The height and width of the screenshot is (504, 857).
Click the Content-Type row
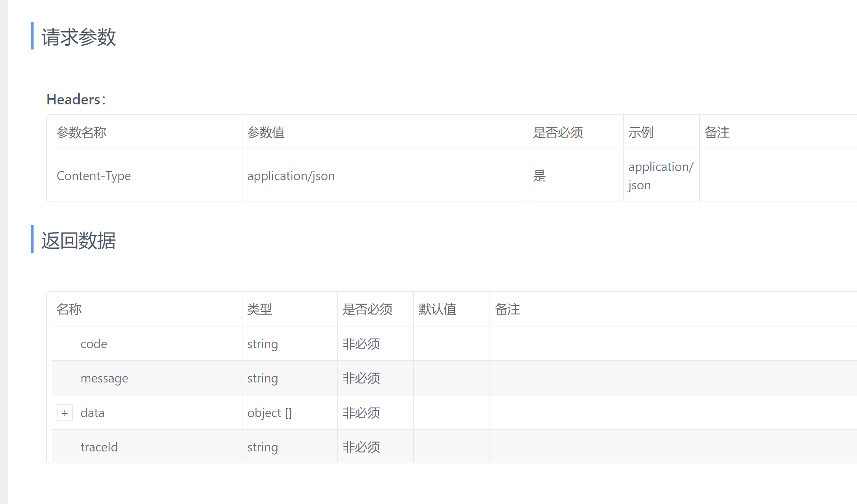(x=94, y=176)
